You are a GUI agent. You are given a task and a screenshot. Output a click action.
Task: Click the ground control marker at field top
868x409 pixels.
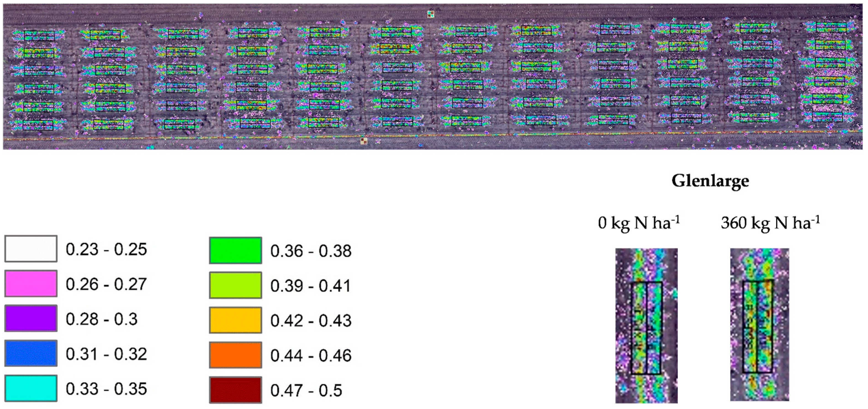click(x=430, y=14)
